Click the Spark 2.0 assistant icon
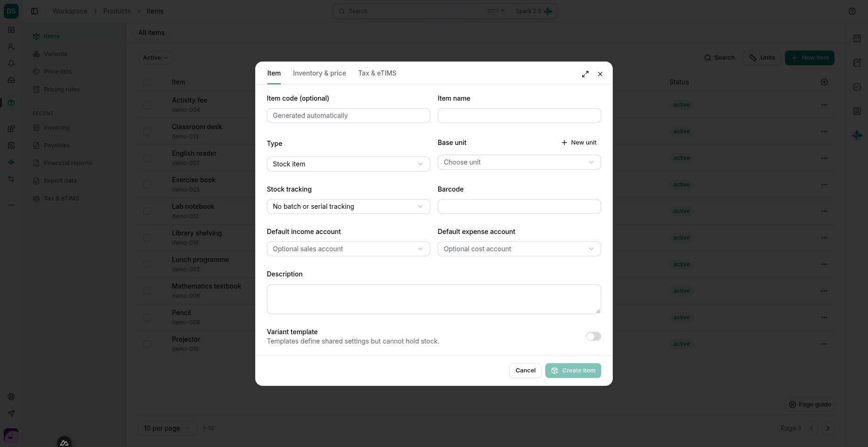 pyautogui.click(x=548, y=11)
